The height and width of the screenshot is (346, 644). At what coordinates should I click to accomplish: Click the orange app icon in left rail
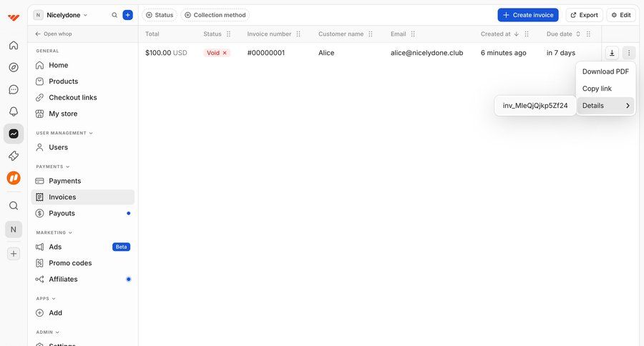pos(14,178)
